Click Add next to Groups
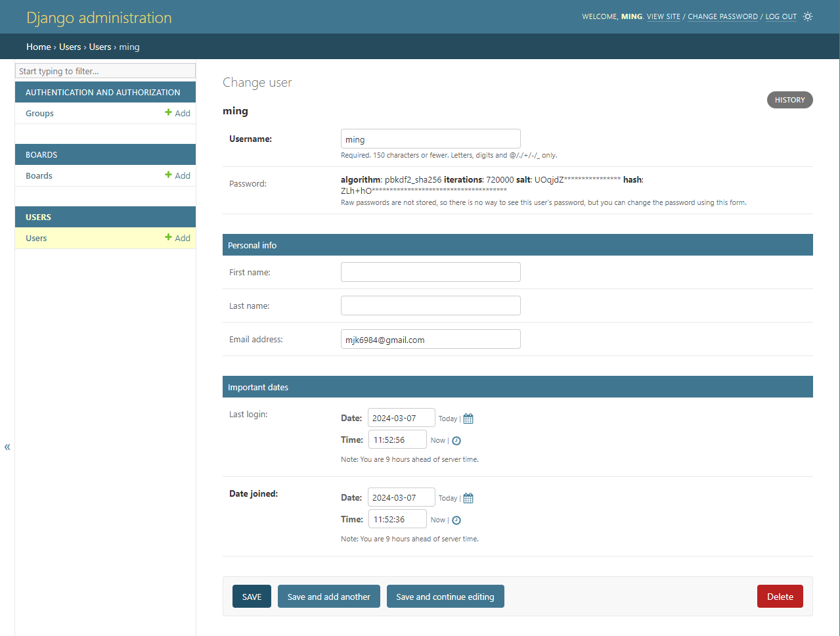This screenshot has height=636, width=840. (178, 113)
